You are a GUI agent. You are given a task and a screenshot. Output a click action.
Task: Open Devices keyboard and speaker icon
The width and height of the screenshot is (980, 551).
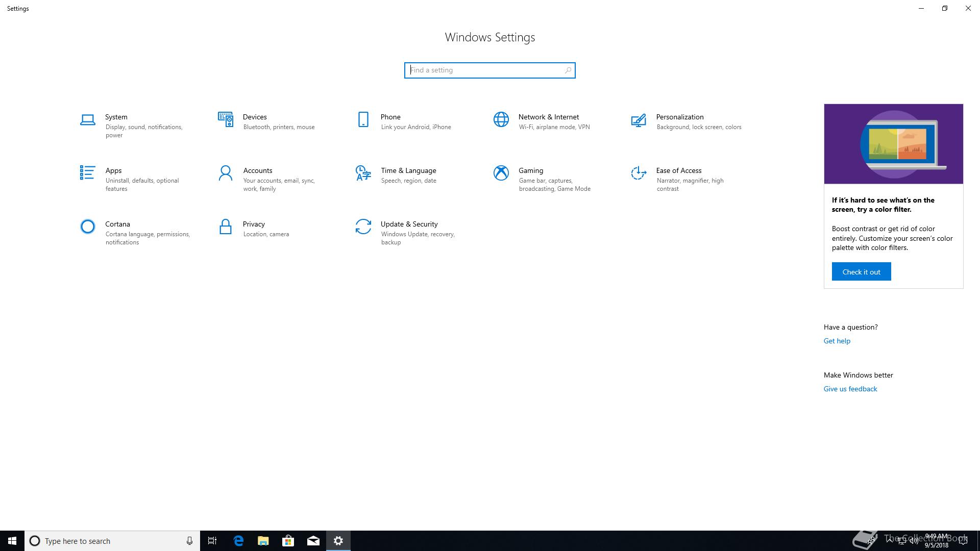click(226, 120)
